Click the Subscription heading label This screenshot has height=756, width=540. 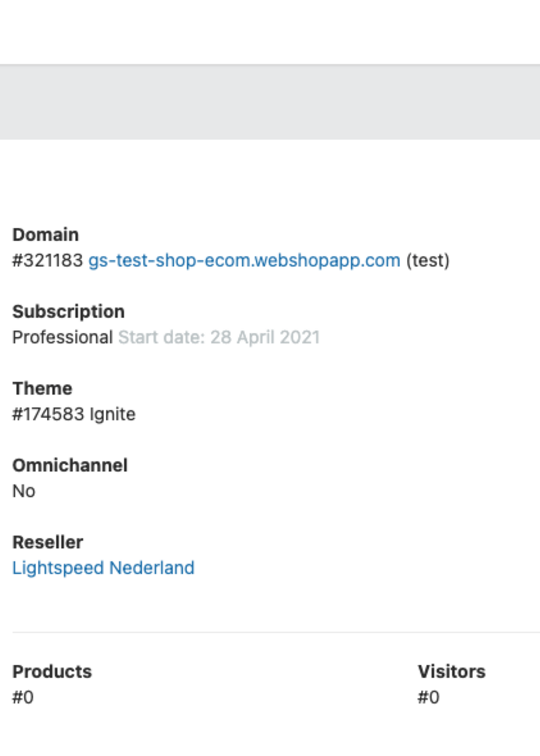[x=69, y=311]
